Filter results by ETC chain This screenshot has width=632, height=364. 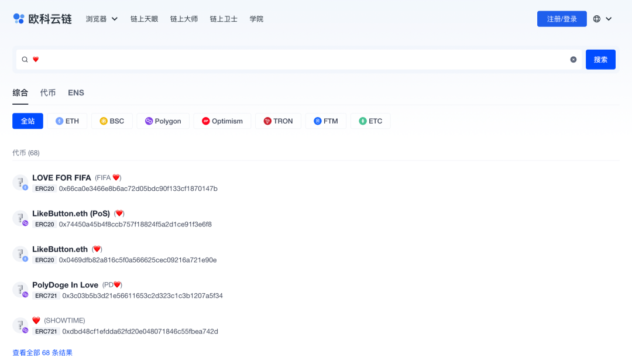click(x=371, y=121)
